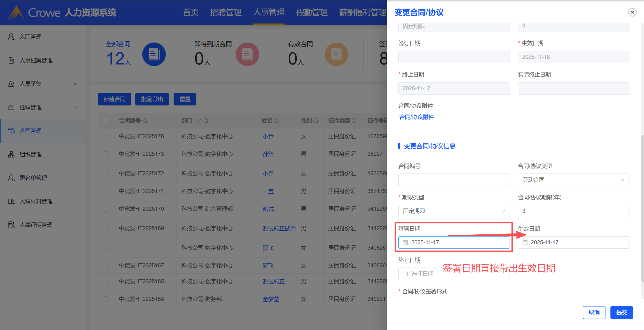
Task: Check the row for 中竞发HT2025158
Action: point(106,299)
